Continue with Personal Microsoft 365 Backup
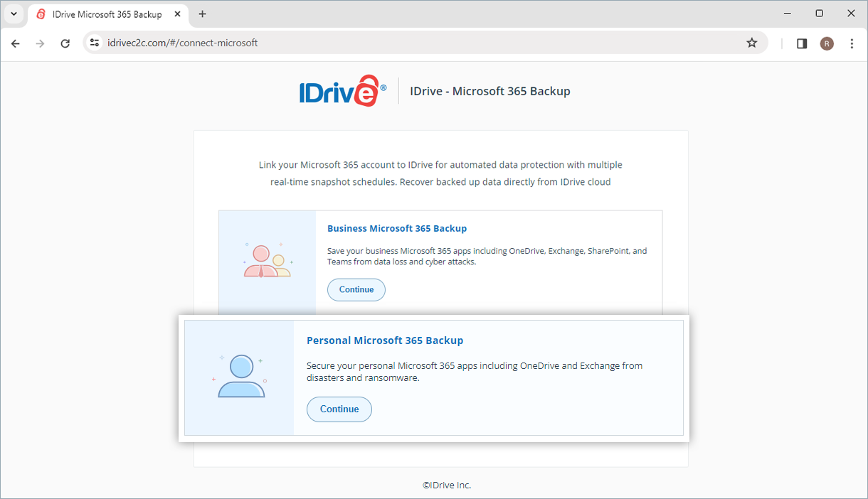This screenshot has width=868, height=499. [339, 409]
